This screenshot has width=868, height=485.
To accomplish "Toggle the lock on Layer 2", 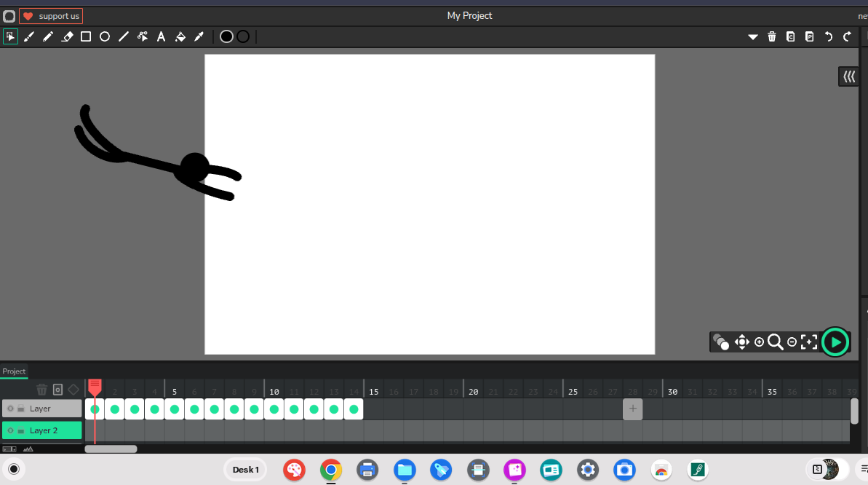I will 21,430.
